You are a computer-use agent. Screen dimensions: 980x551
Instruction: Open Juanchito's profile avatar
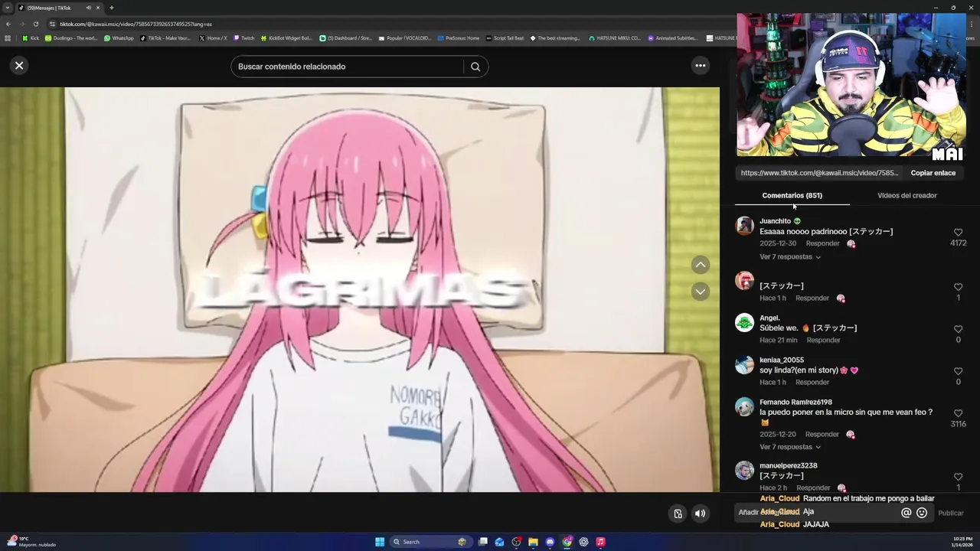(744, 226)
